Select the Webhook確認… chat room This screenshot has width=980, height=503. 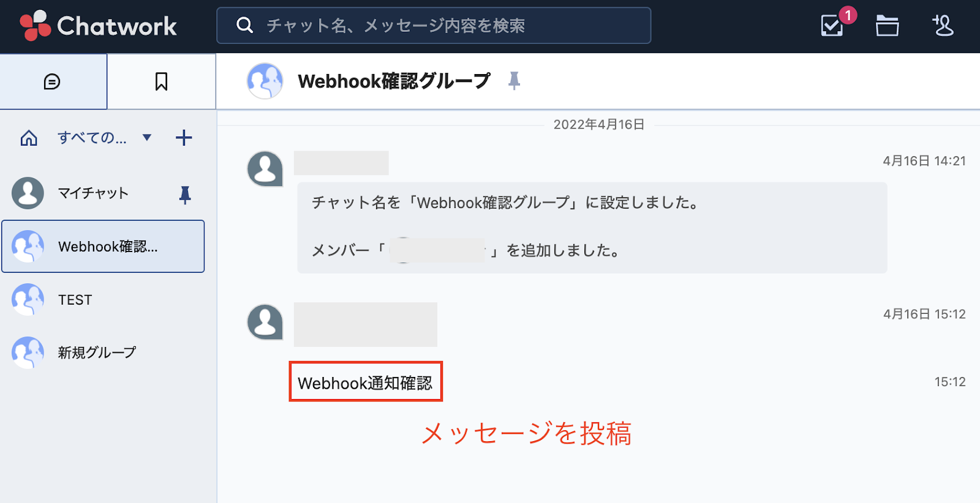(103, 246)
